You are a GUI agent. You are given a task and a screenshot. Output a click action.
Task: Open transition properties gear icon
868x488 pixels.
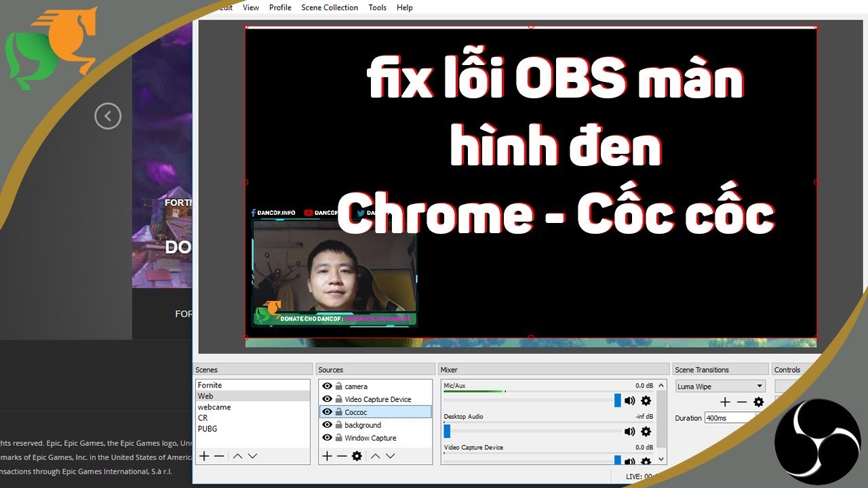(759, 402)
